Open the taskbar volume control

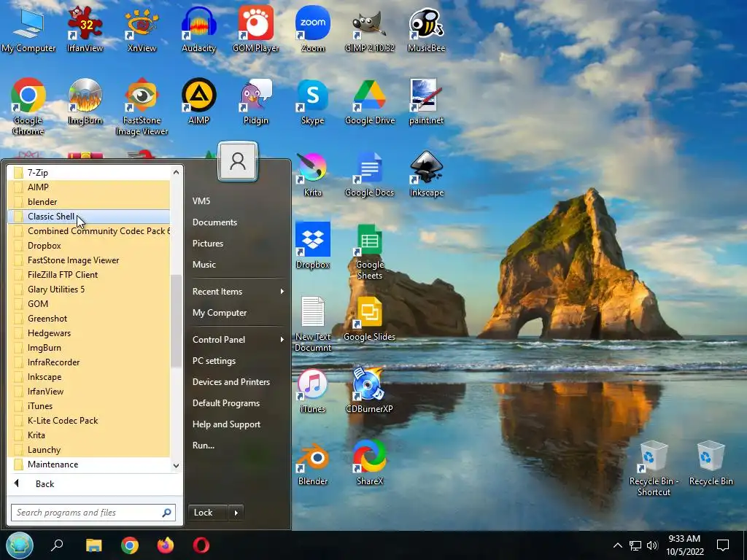pos(652,545)
